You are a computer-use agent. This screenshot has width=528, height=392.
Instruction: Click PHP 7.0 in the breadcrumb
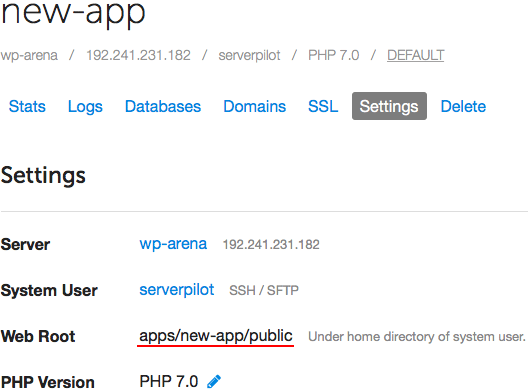coord(334,55)
